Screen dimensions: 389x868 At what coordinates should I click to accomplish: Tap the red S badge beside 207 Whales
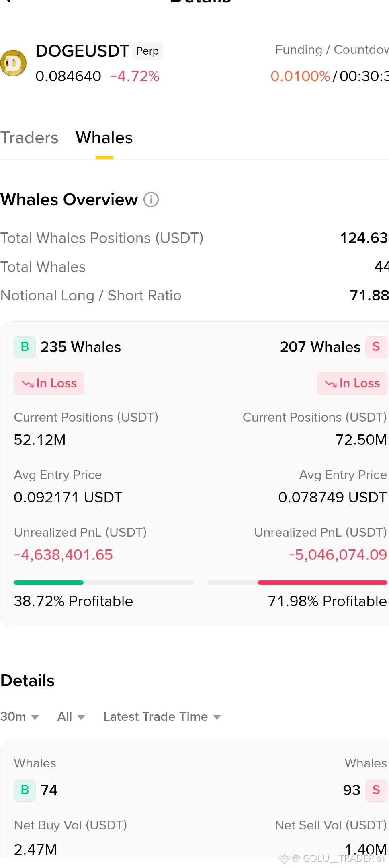click(376, 347)
